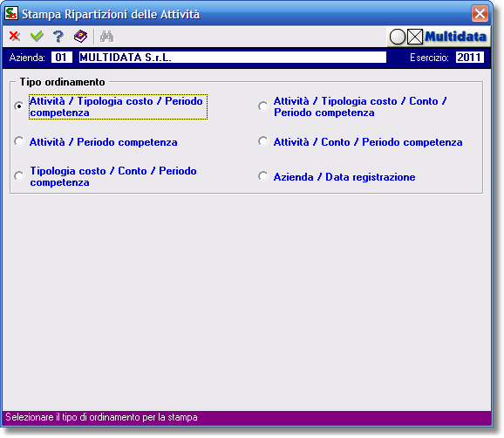Open help with the question mark icon
This screenshot has width=504, height=438.
[58, 37]
